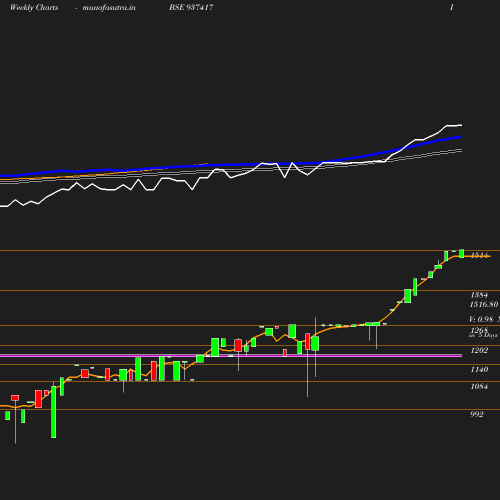Click the price label 1202
This screenshot has width=500, height=500.
pyautogui.click(x=479, y=350)
